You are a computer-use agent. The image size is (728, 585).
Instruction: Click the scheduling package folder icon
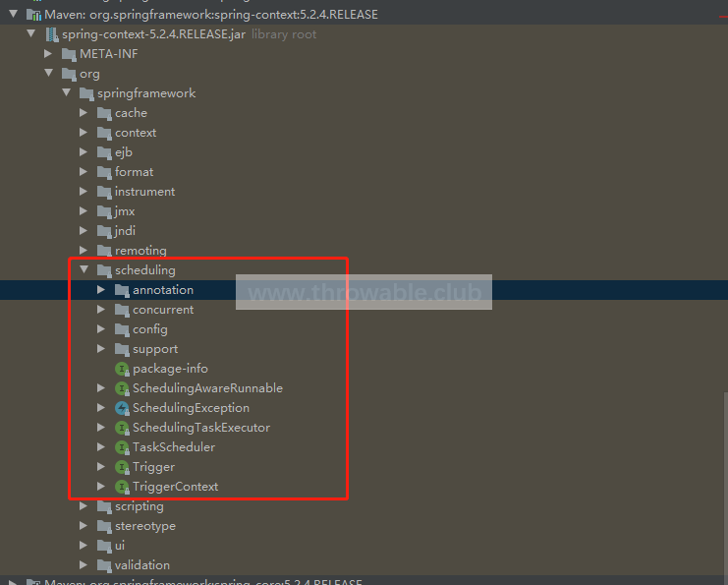click(104, 270)
